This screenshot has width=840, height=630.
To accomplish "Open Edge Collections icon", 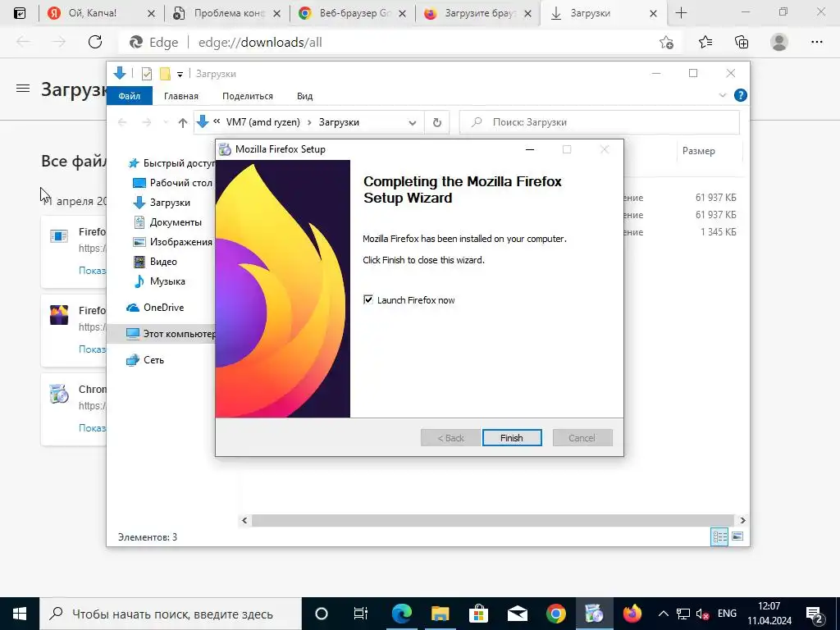I will (x=742, y=42).
